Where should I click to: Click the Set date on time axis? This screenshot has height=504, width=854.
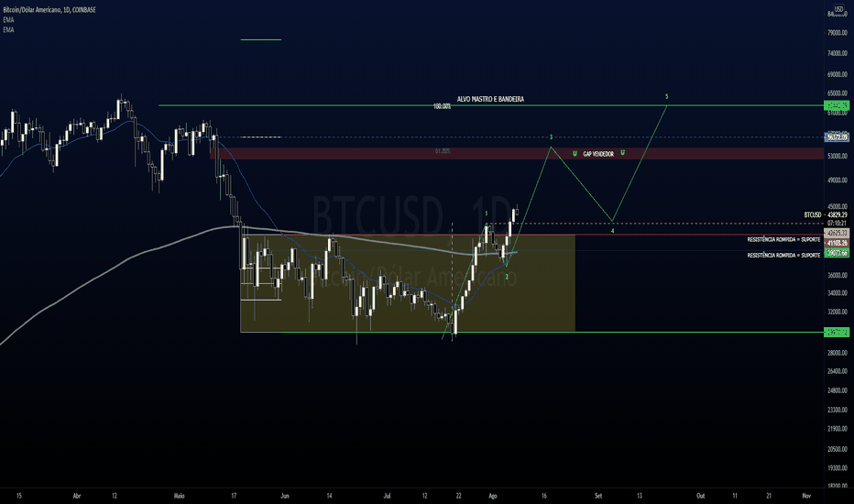coord(598,496)
